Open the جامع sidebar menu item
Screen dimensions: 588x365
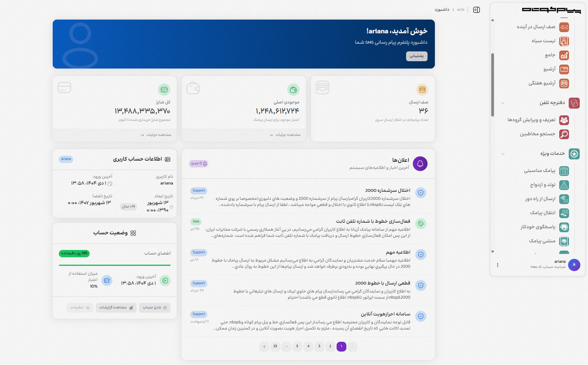(x=564, y=55)
